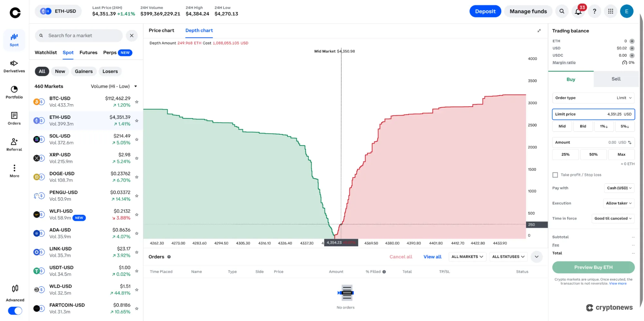Open notifications via the bell icon
The width and height of the screenshot is (644, 321).
point(578,11)
